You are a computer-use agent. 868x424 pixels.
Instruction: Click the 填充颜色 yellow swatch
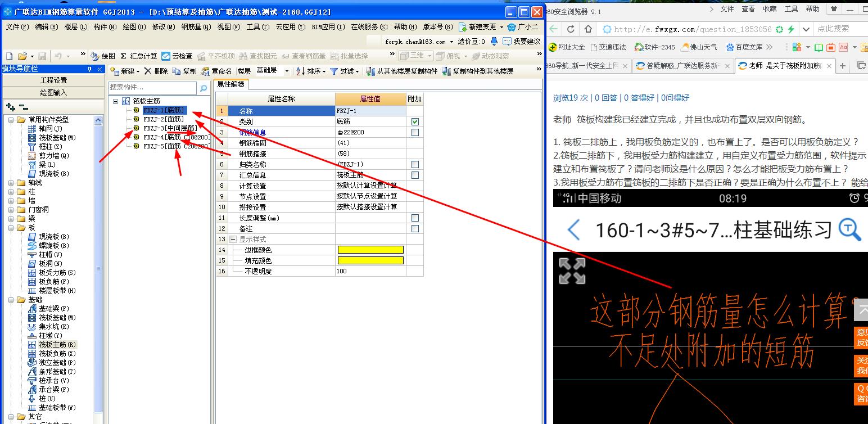pos(370,260)
